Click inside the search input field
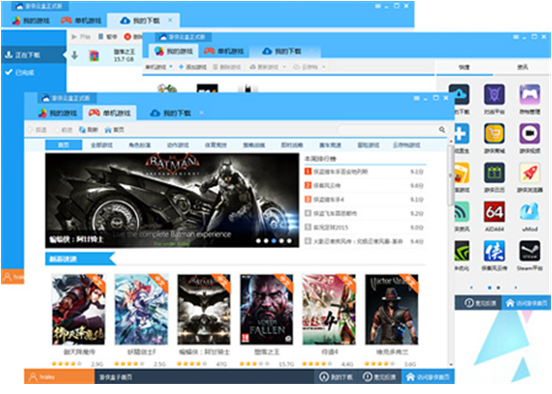This screenshot has height=394, width=552. click(387, 130)
